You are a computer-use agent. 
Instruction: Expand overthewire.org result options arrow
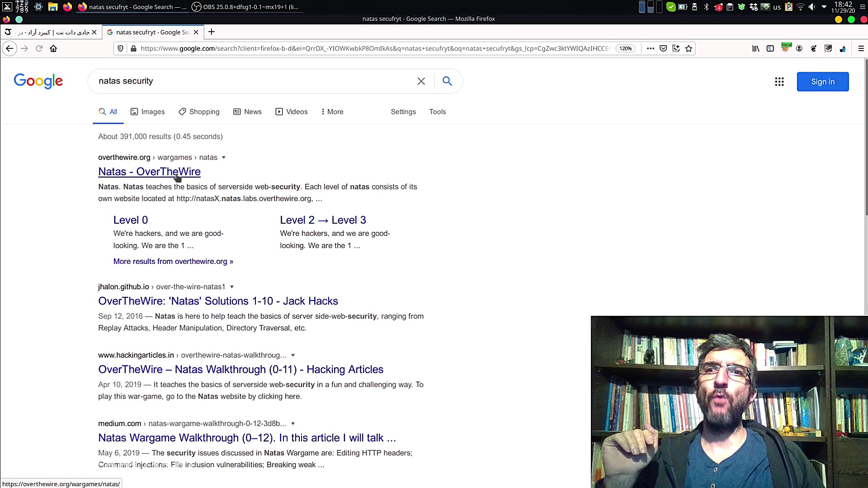coord(224,158)
